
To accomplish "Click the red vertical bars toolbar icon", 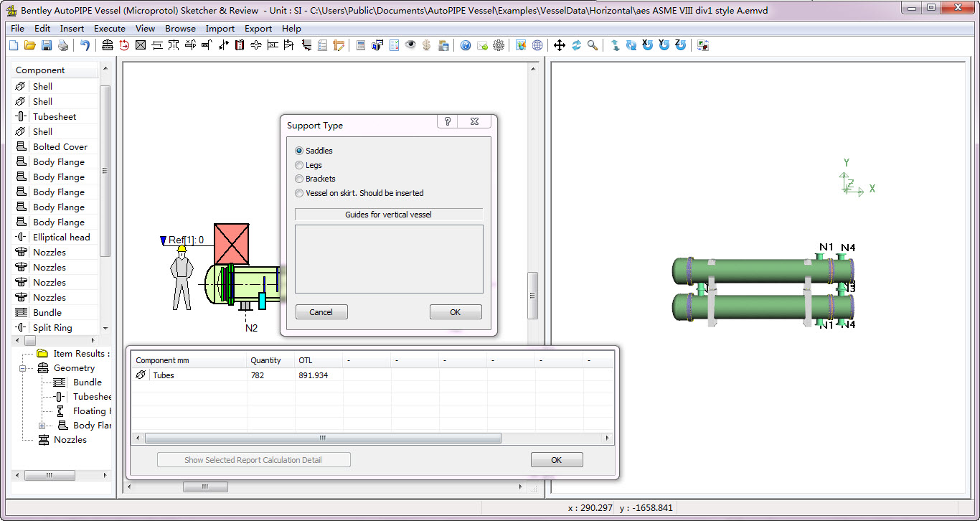I will (240, 45).
